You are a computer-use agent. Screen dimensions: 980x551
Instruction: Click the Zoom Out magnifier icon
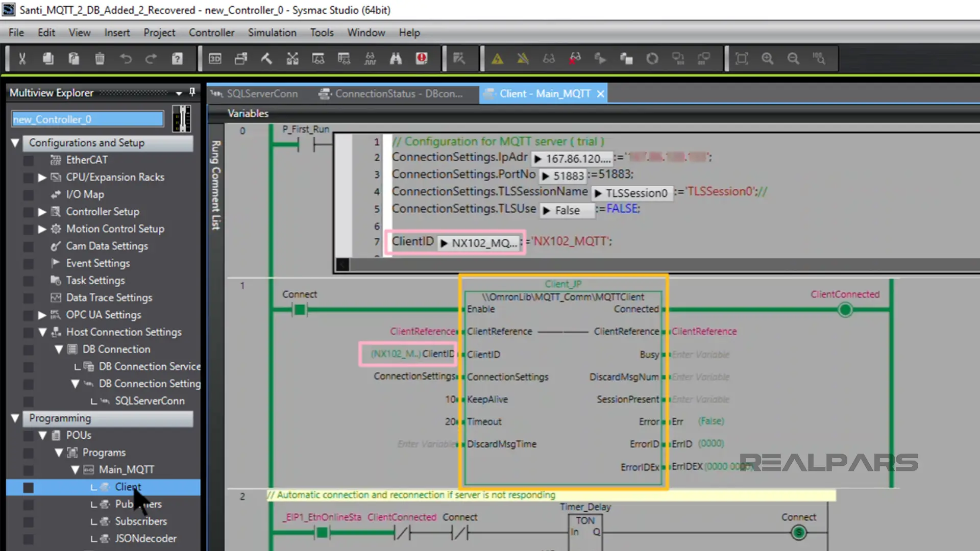[x=793, y=58]
